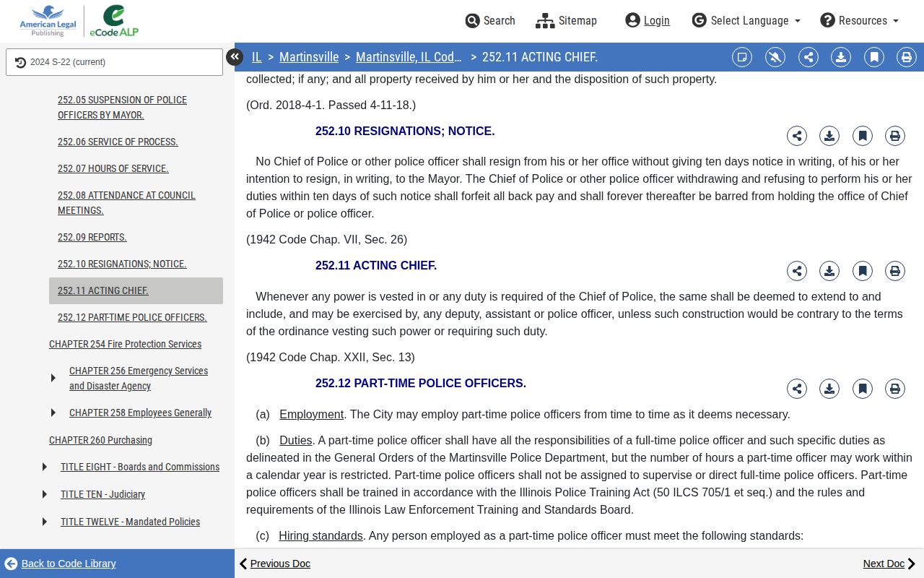This screenshot has width=924, height=578.
Task: Share section 252.12 Part-Time Police Officers
Action: (797, 389)
